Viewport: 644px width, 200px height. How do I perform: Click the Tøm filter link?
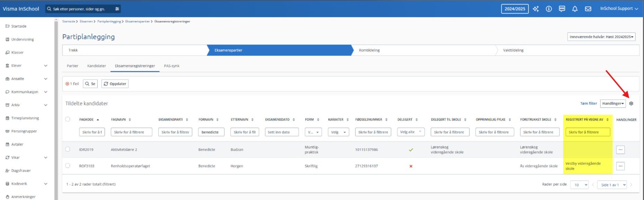589,103
